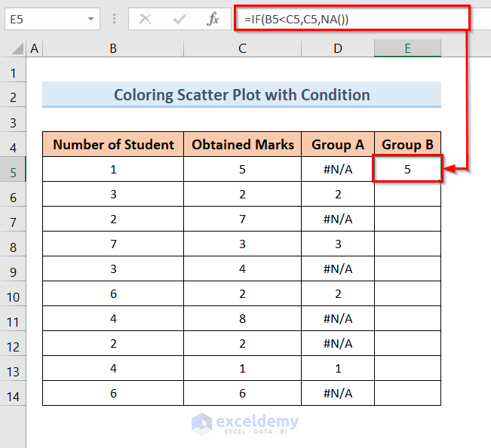Click the Select All corner triangle
491x448 pixels.
tap(13, 49)
